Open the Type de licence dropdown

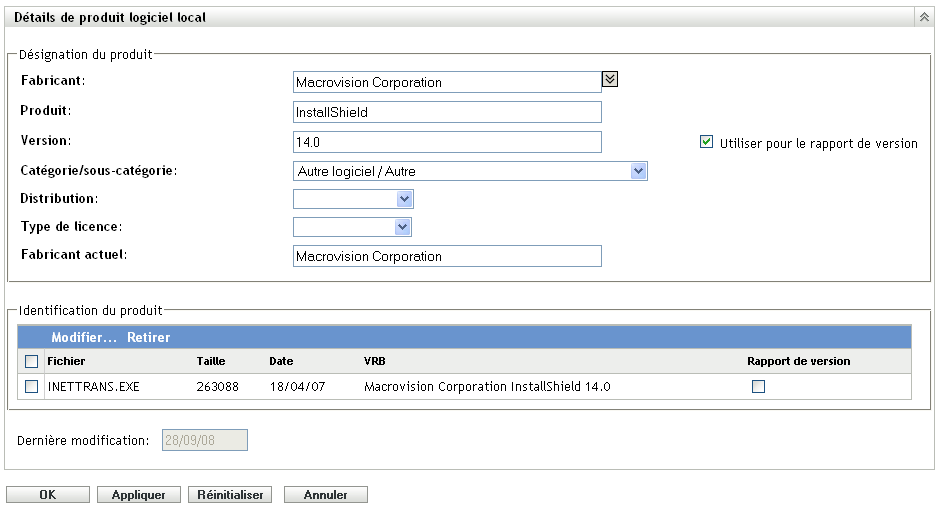(403, 227)
